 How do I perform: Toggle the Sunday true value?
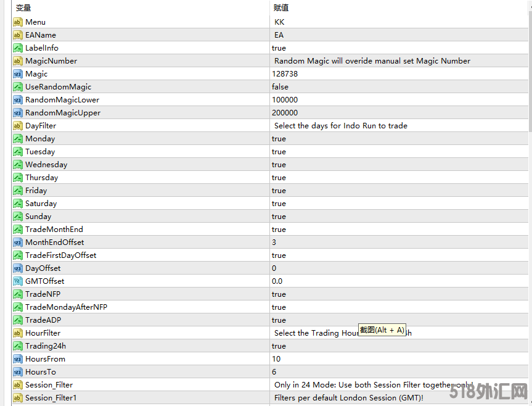[279, 217]
